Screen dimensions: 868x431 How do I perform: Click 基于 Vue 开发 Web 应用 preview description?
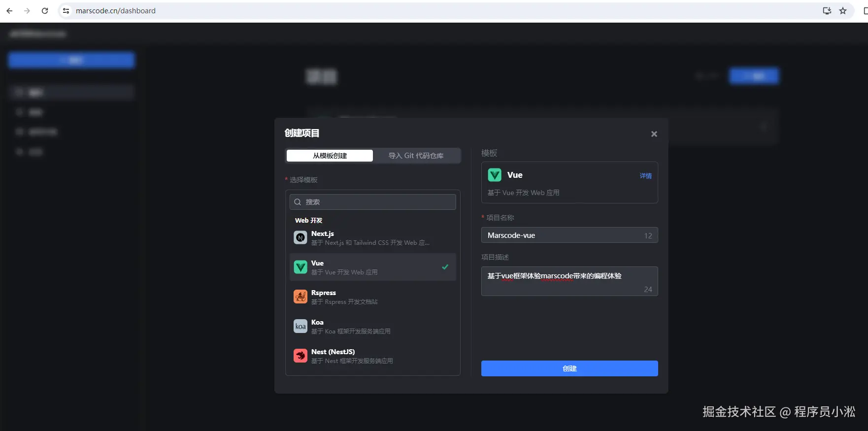[523, 193]
